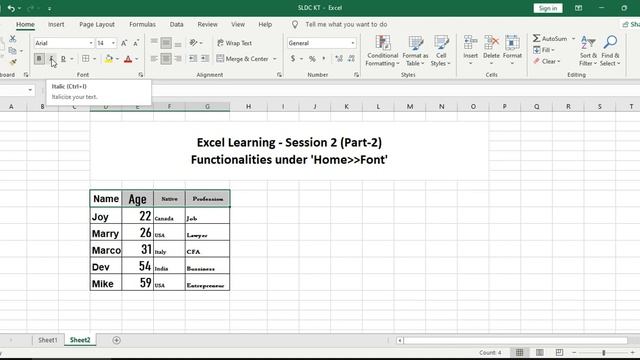Click the Increase Font Size icon
This screenshot has width=640, height=360.
[x=124, y=43]
